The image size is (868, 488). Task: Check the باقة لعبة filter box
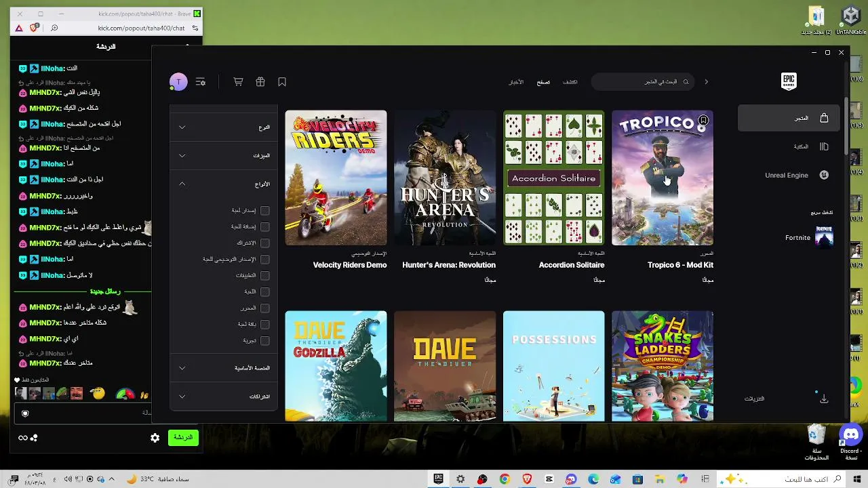265,325
